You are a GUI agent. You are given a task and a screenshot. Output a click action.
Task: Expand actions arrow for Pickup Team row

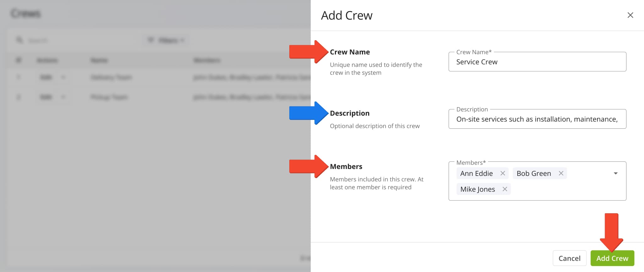click(x=63, y=97)
